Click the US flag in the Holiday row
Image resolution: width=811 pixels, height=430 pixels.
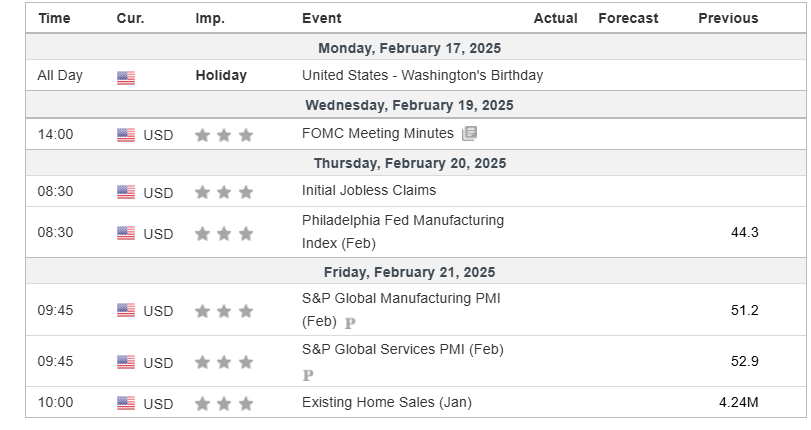[126, 78]
